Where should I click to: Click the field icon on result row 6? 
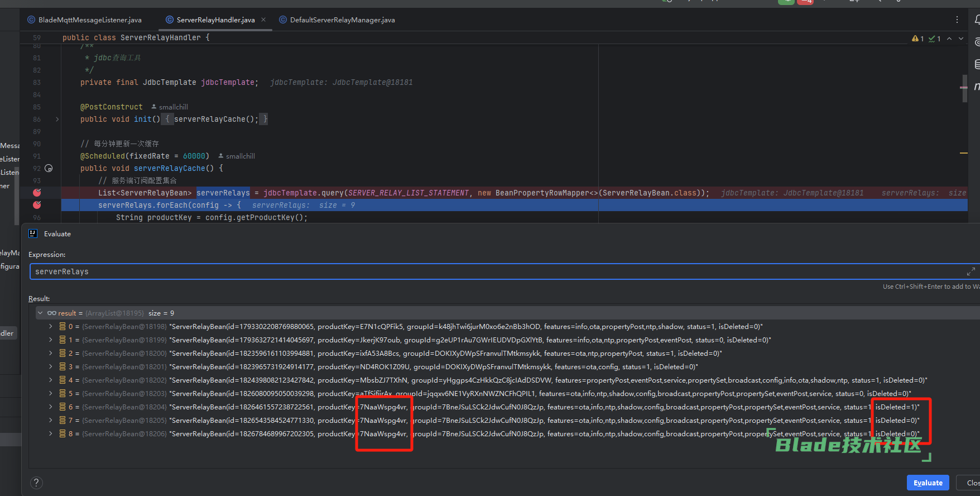pos(63,407)
